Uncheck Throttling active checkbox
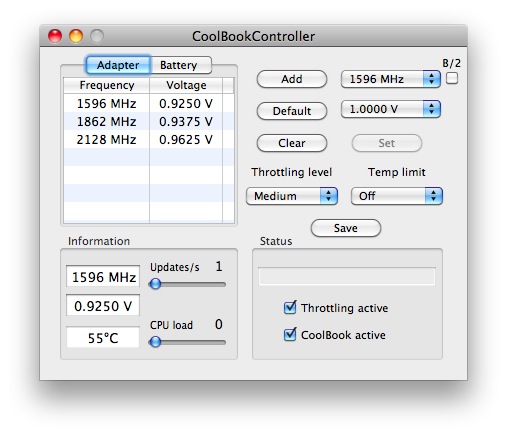Viewport: 507px width, 435px height. [x=290, y=308]
